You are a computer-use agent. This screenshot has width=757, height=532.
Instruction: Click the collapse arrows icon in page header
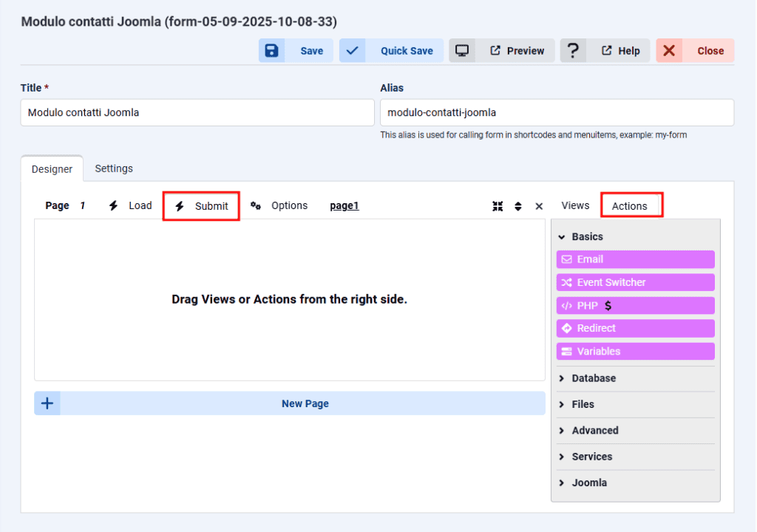[x=498, y=206]
